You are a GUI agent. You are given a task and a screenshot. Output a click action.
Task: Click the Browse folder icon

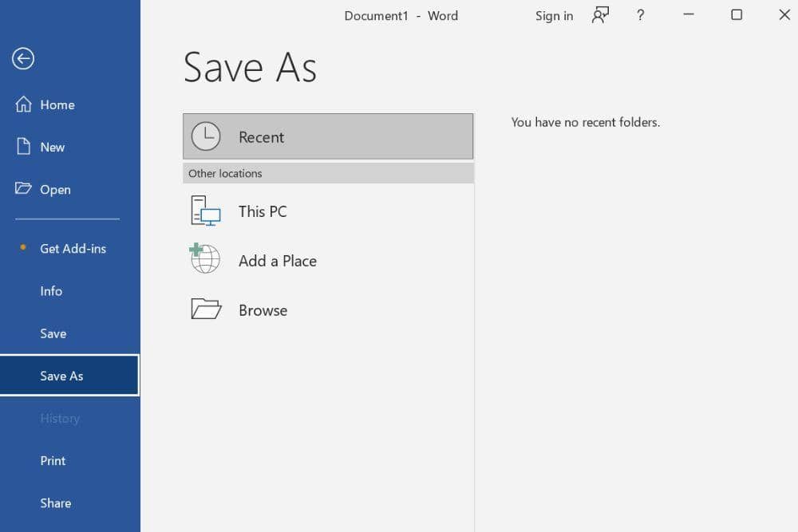click(x=206, y=309)
